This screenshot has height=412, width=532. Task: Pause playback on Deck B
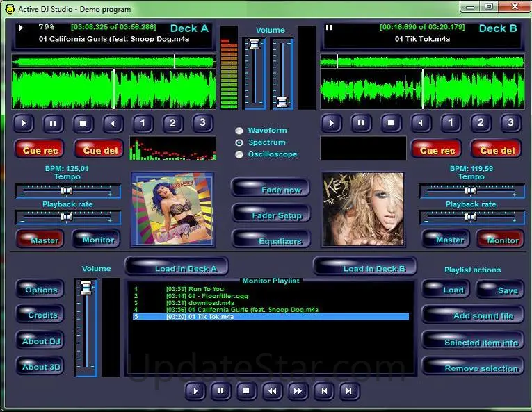(361, 124)
